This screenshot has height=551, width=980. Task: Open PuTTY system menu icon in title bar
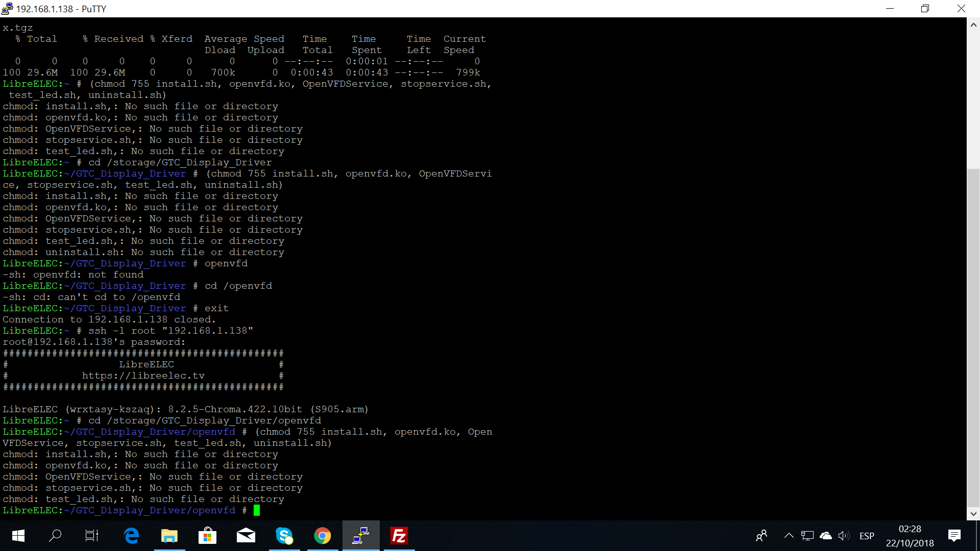(x=7, y=9)
